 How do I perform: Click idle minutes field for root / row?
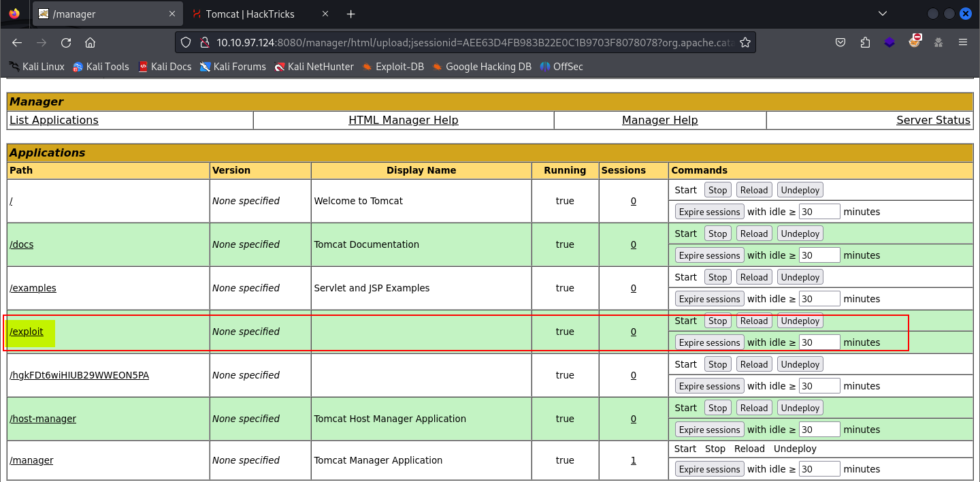click(x=819, y=212)
